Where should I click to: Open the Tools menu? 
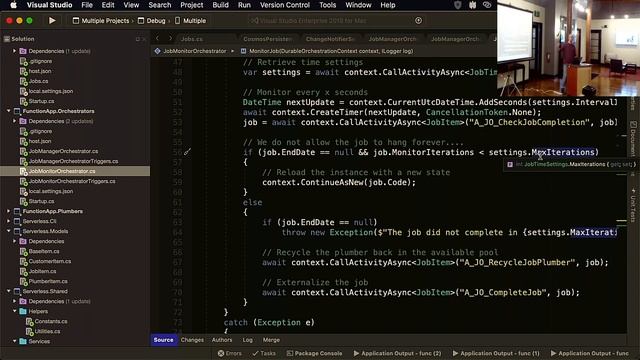pyautogui.click(x=327, y=5)
